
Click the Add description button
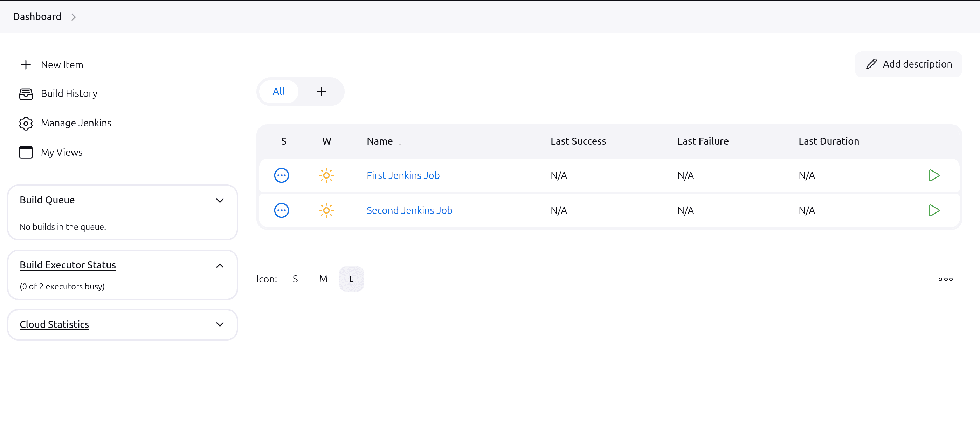point(908,64)
